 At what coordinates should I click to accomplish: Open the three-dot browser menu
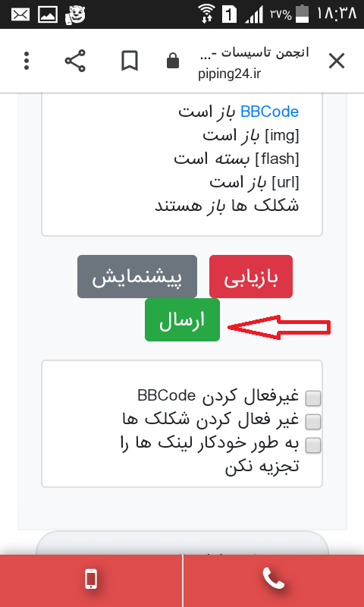(27, 61)
